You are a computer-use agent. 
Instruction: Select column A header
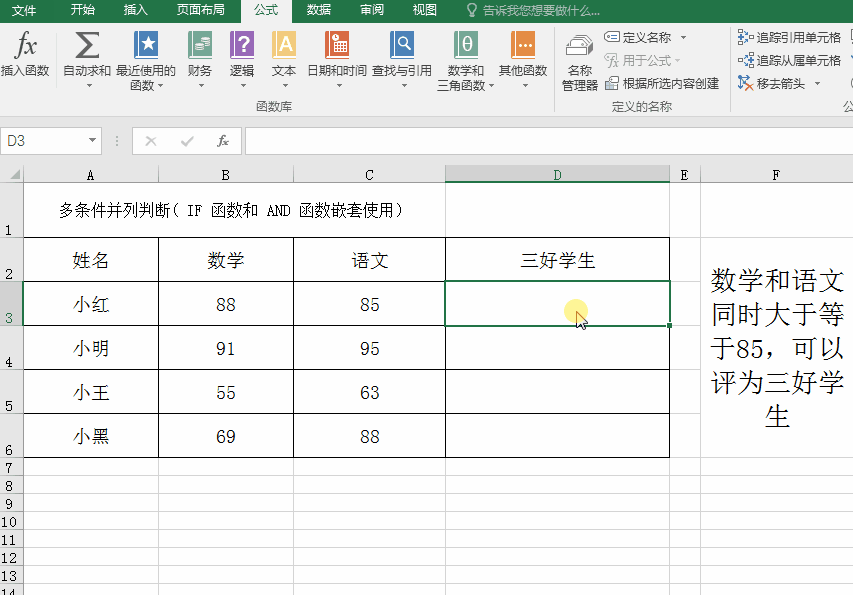click(90, 175)
